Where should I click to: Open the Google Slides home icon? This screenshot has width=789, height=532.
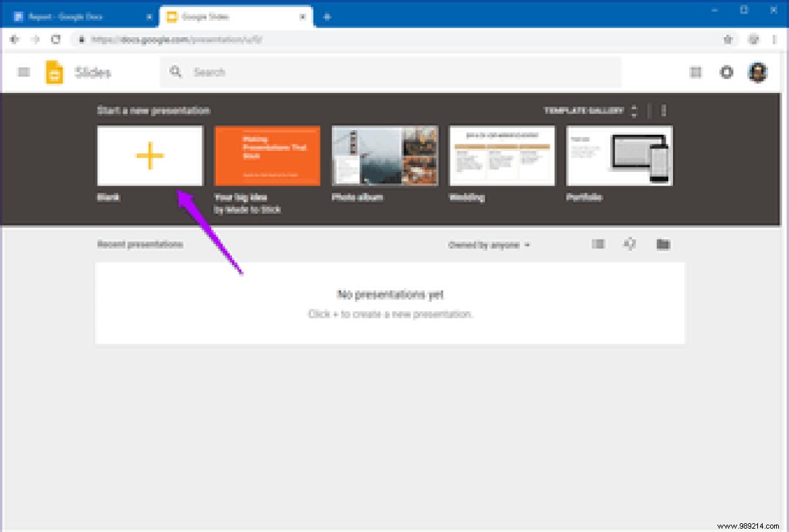point(53,72)
